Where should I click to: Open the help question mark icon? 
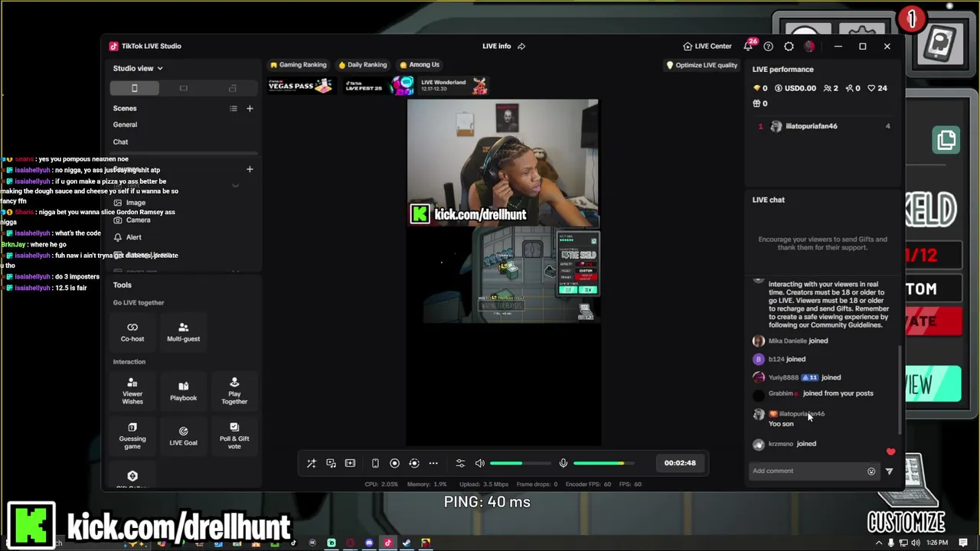[769, 46]
